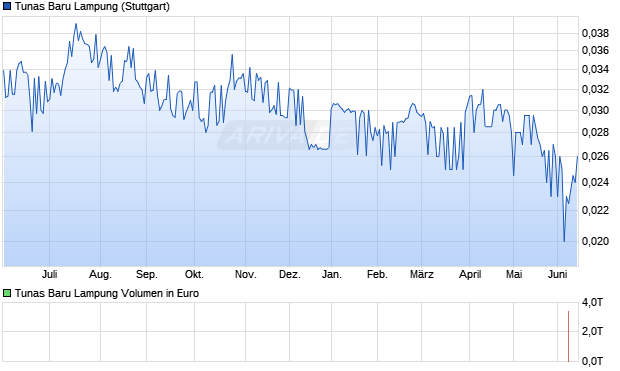Image resolution: width=620 pixels, height=371 pixels.
Task: Click the 'Tunas Baru Lampung Volumen in Euro' title
Action: coord(107,293)
